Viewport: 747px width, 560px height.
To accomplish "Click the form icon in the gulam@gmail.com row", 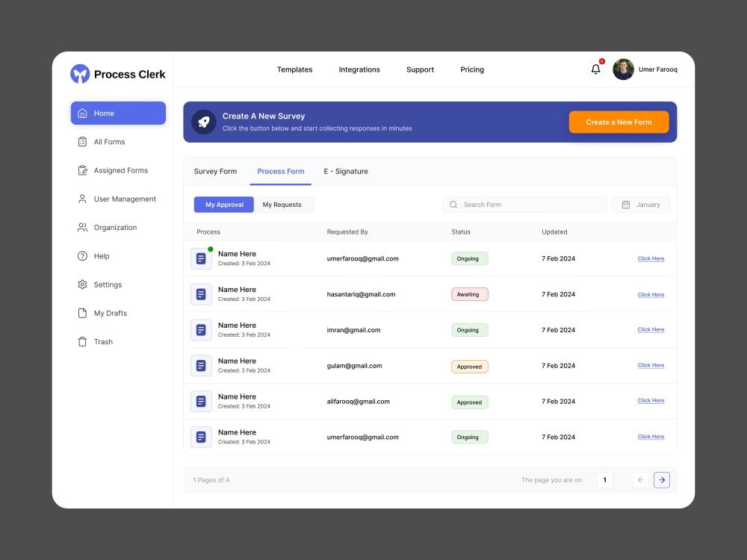I will coord(201,366).
